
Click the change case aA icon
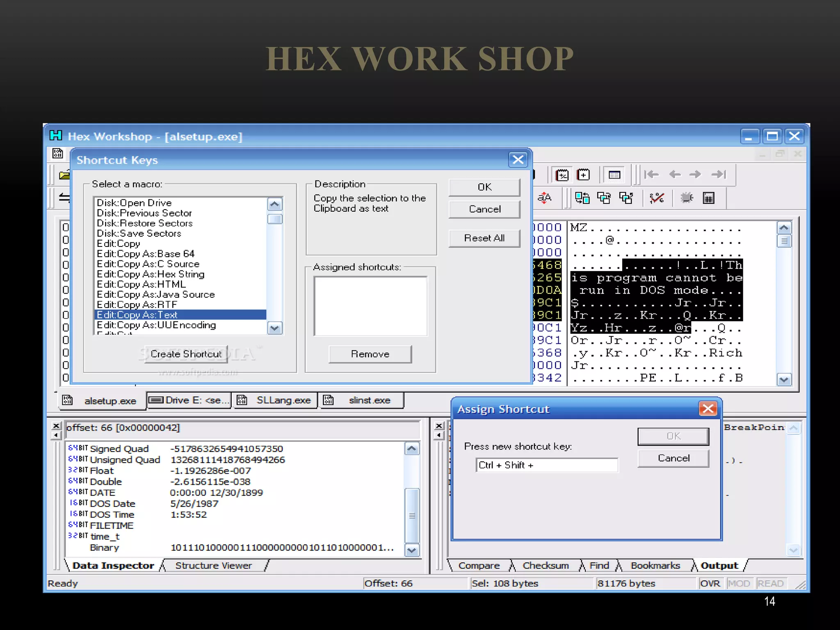tap(544, 198)
